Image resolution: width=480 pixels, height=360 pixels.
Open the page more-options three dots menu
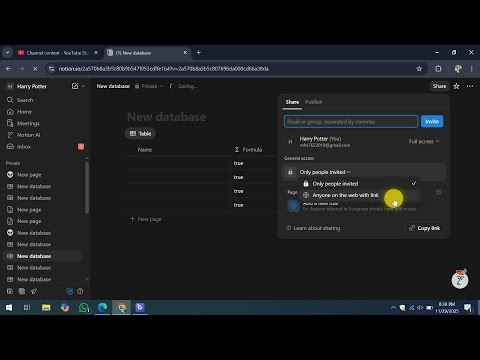(470, 86)
